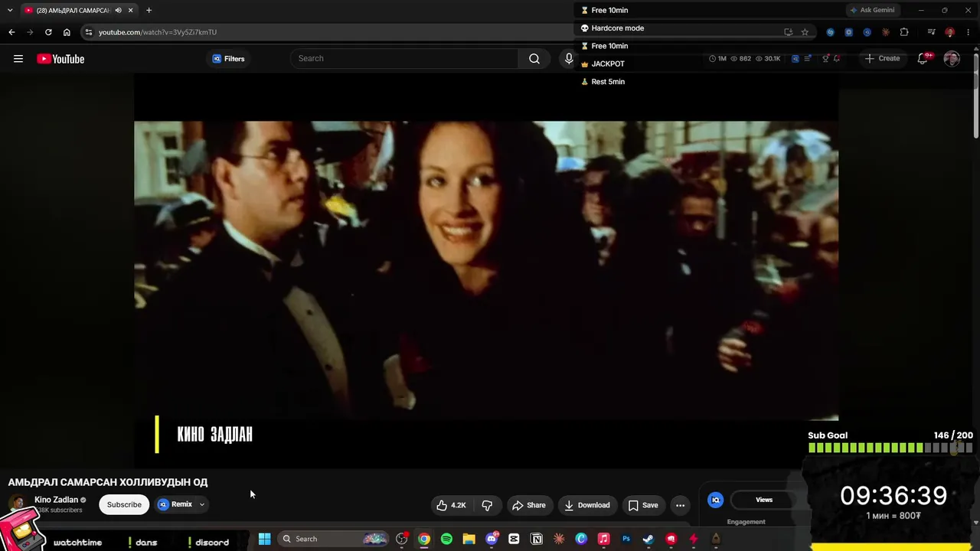Install the page as app icon
The width and height of the screenshot is (980, 551).
pos(788,32)
